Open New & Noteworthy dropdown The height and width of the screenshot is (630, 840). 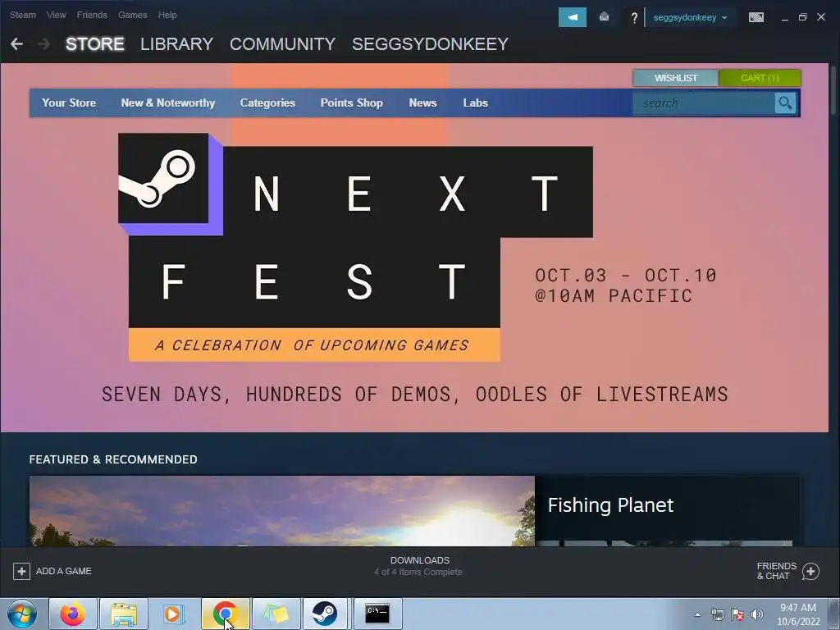pos(167,103)
